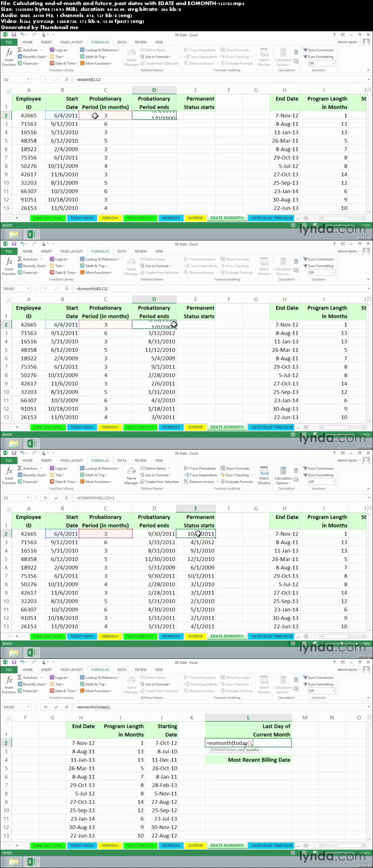Viewport: 373px width, 868px height.
Task: Click Insert Function in the =edate(B2,C2 window
Action: 9,57
